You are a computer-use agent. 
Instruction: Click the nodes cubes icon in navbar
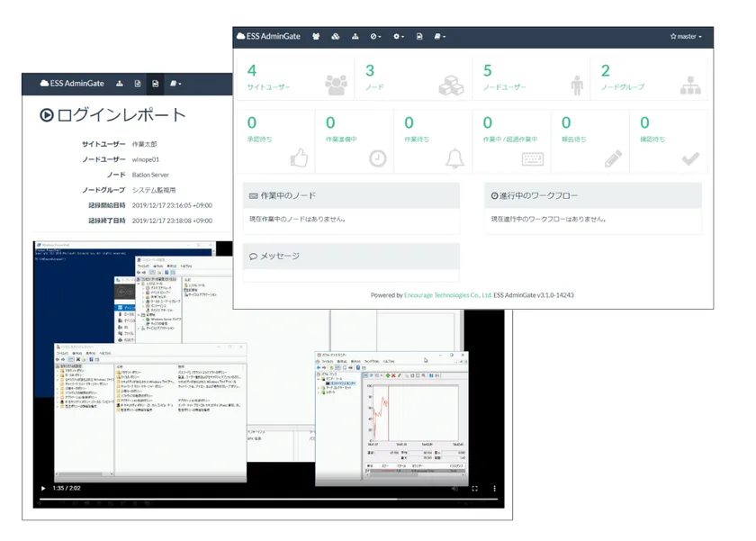click(335, 37)
